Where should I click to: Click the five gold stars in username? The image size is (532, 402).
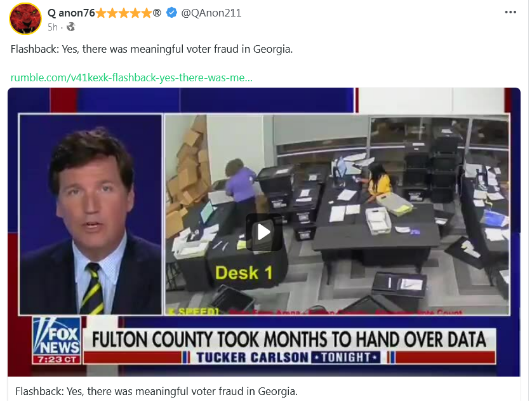124,13
